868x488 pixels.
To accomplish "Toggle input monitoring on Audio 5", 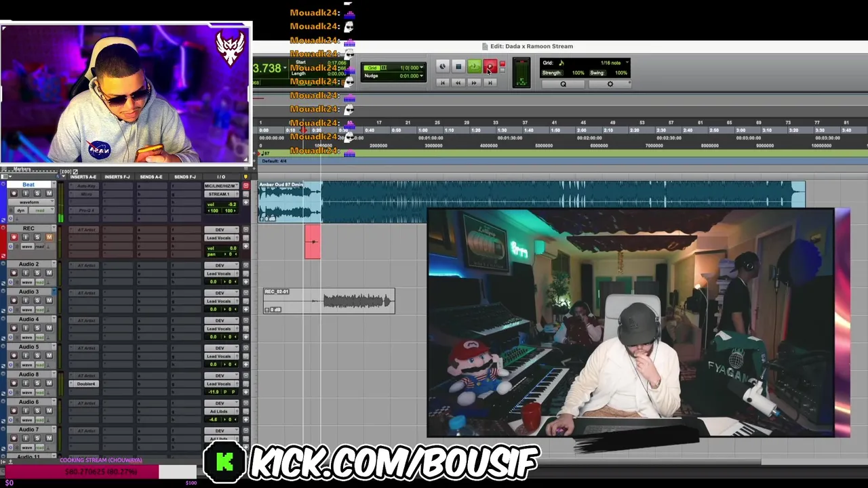I will tap(25, 356).
